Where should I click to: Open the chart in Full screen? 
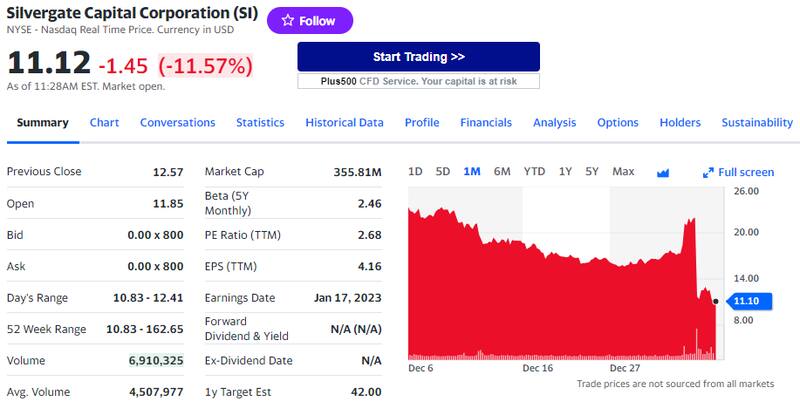click(738, 172)
